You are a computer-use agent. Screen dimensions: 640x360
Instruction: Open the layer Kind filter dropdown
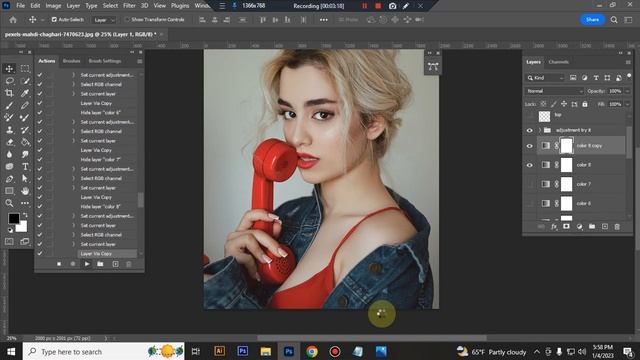pos(545,78)
